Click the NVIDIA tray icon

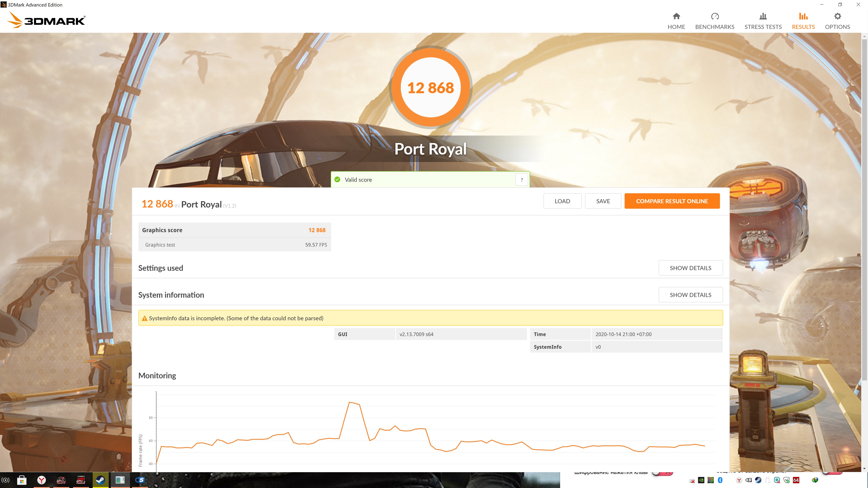tap(701, 480)
